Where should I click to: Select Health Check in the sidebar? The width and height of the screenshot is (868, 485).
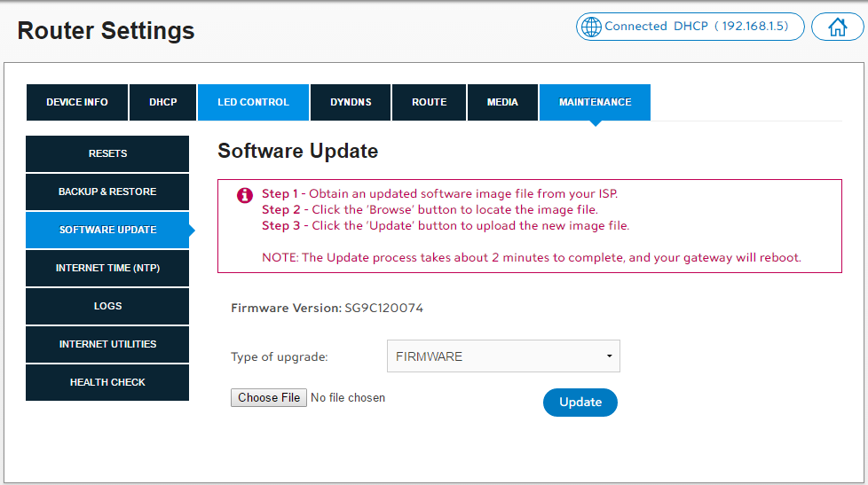[107, 383]
